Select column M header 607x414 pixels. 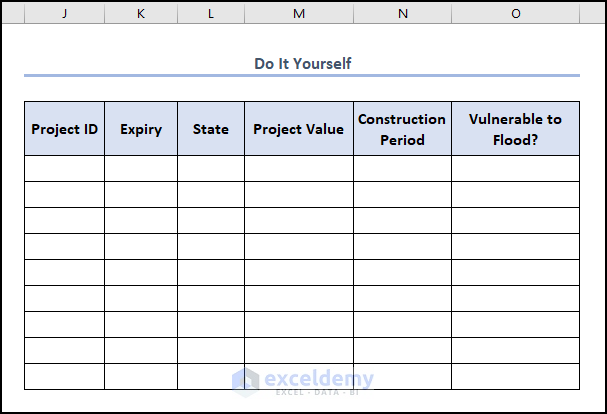pos(298,13)
